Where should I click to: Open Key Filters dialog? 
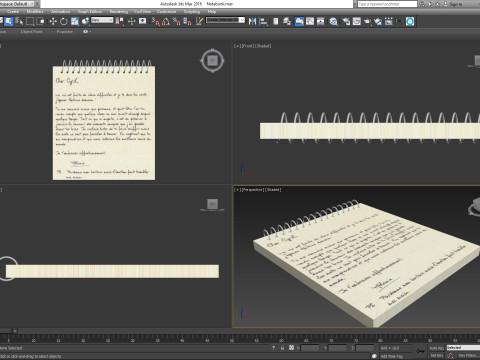click(x=468, y=356)
